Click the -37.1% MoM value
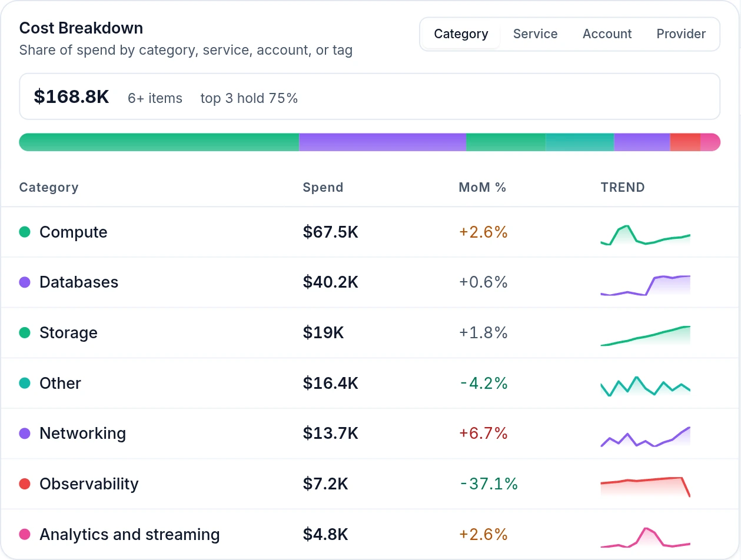Image resolution: width=741 pixels, height=560 pixels. click(489, 484)
